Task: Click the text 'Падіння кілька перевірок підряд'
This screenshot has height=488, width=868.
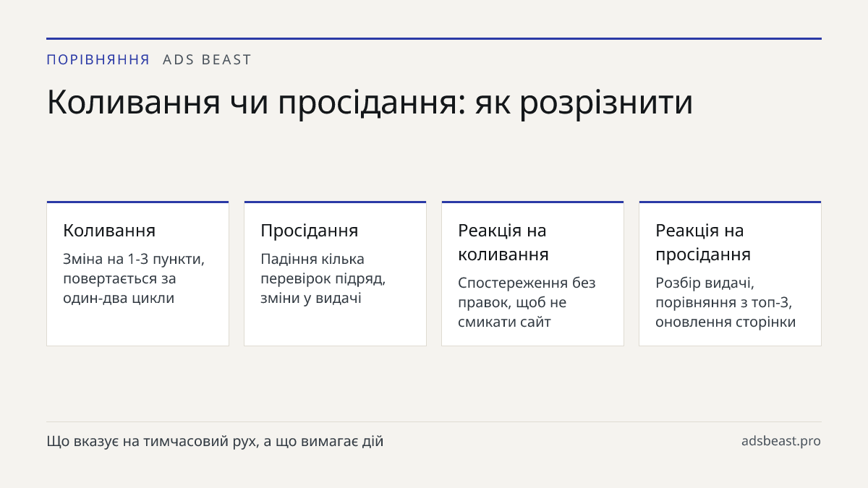Action: 323,268
